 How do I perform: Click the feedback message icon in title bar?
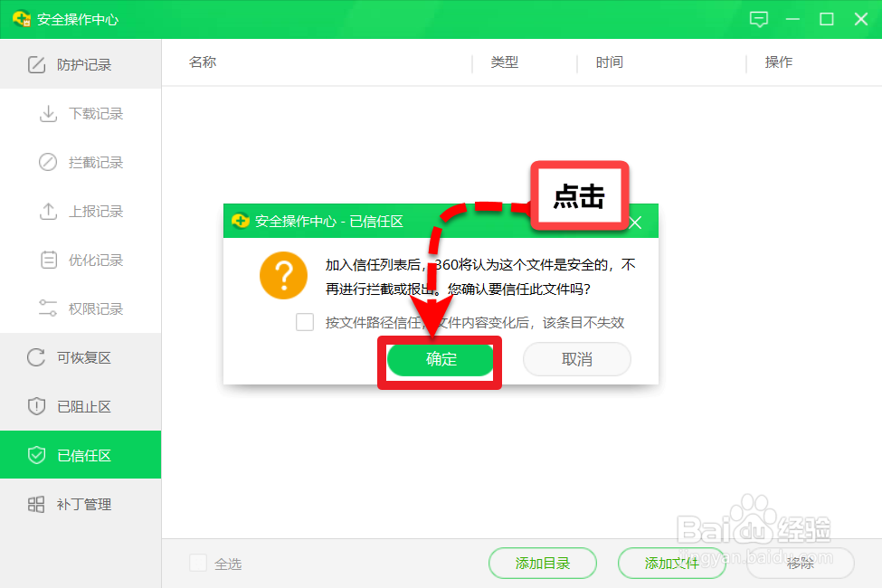[x=759, y=18]
